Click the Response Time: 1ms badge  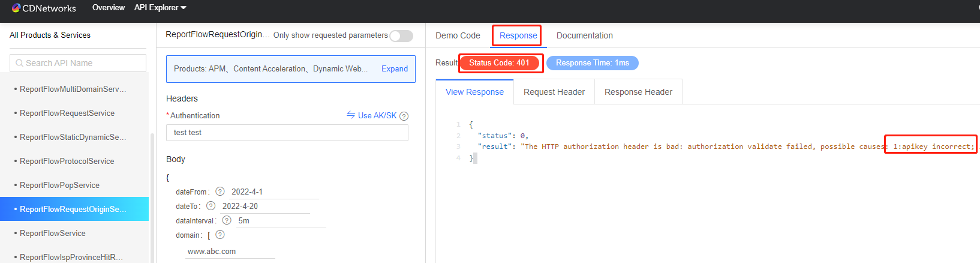[x=593, y=63]
